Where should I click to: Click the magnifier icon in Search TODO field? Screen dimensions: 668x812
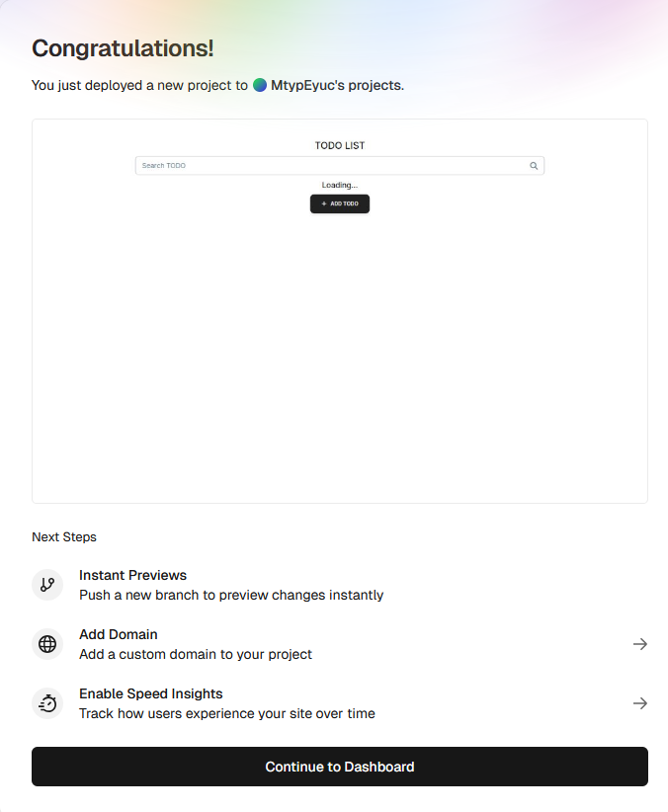534,166
